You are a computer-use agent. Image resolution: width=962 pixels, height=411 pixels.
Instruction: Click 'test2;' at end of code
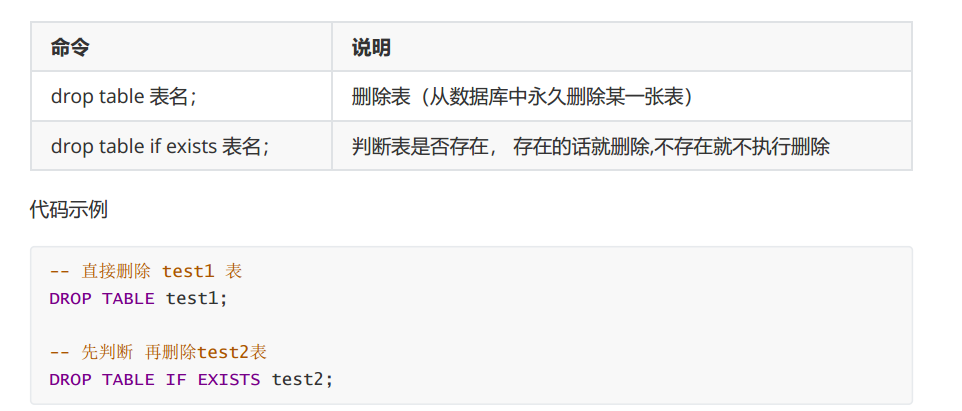[x=302, y=380]
